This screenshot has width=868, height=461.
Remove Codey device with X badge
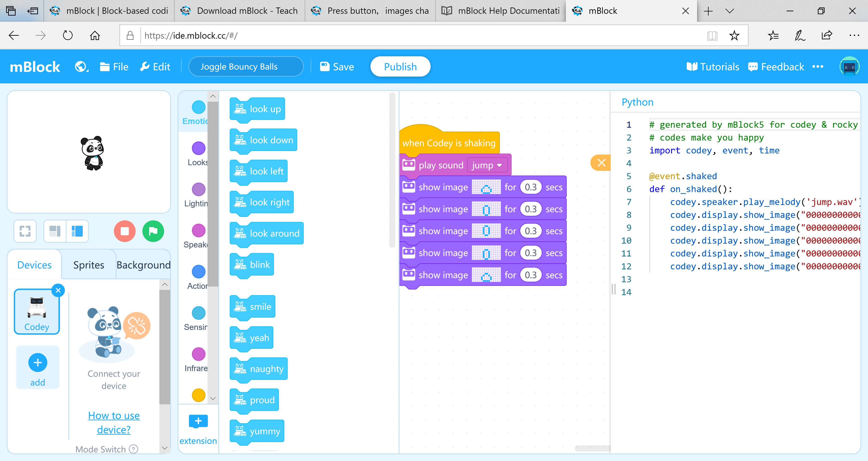click(x=58, y=290)
